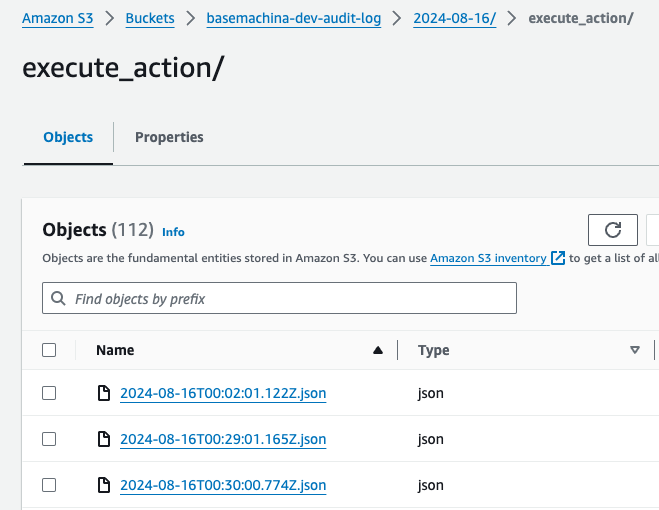Open the Buckets breadcrumb link
This screenshot has height=510, width=659.
point(150,18)
